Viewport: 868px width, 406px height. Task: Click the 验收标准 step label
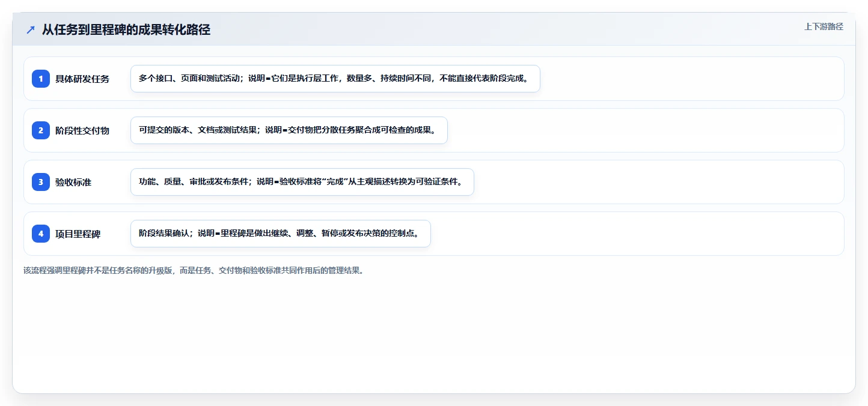point(73,182)
